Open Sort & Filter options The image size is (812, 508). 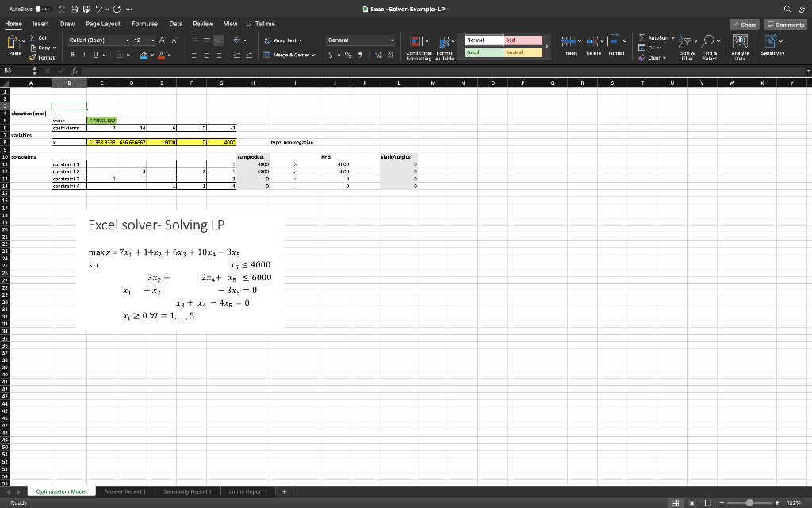(687, 49)
